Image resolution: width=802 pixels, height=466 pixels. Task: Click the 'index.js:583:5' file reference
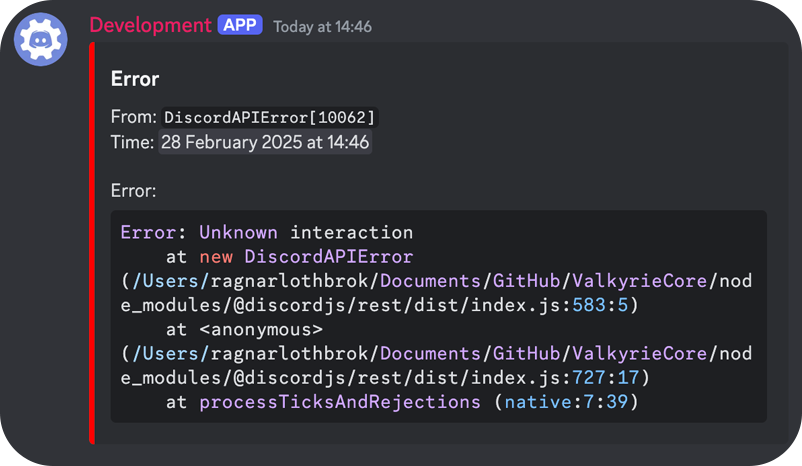pyautogui.click(x=549, y=305)
